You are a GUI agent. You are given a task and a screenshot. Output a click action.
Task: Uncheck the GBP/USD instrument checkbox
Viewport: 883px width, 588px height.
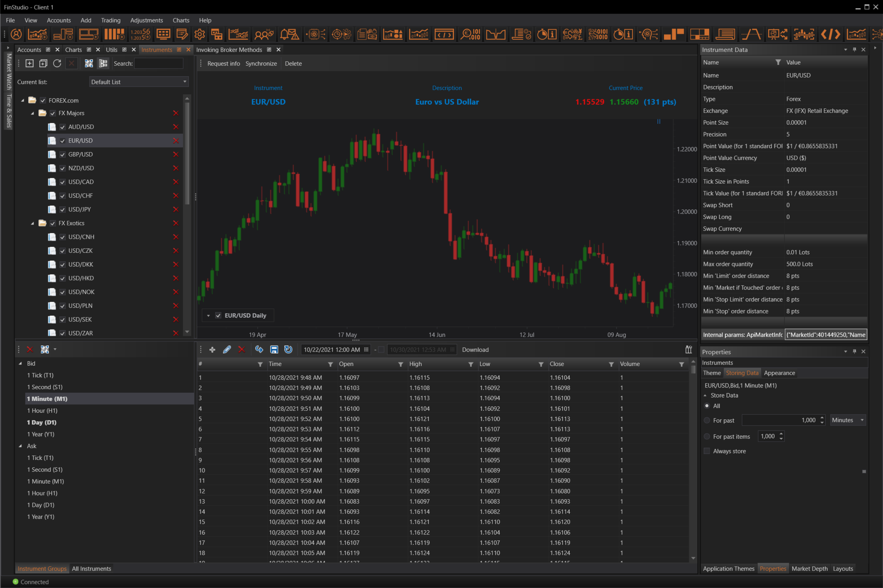click(x=63, y=155)
